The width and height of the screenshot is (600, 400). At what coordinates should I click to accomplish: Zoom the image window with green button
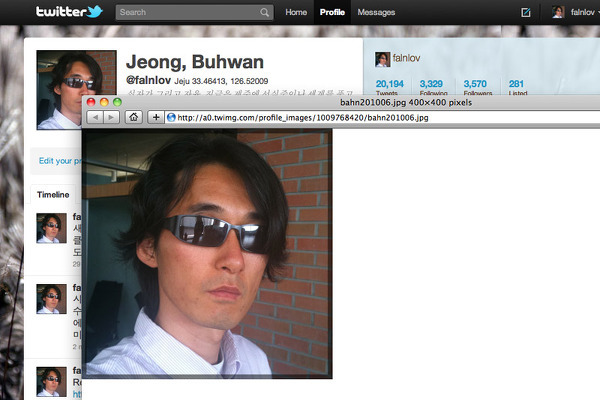pyautogui.click(x=117, y=102)
